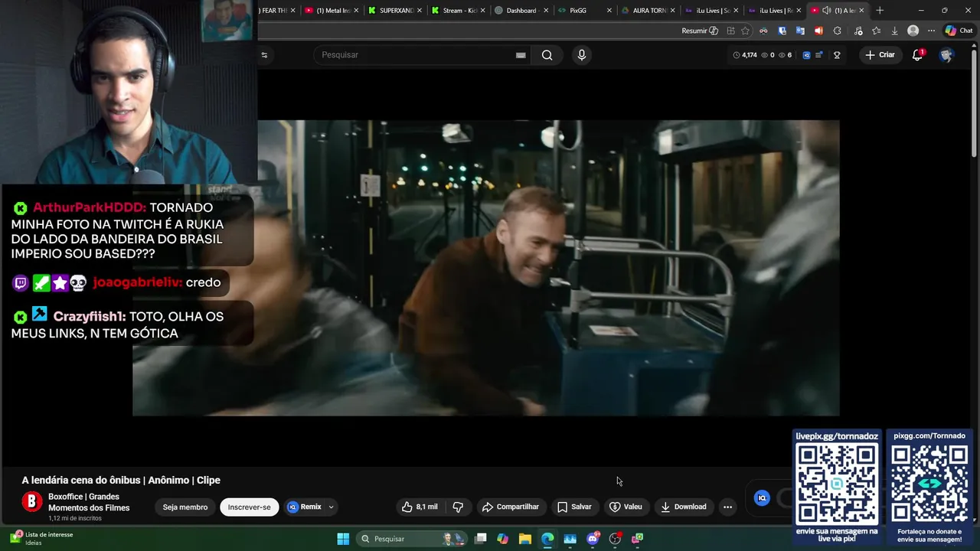Click the Compartilhar share button
The height and width of the screenshot is (551, 980).
510,507
